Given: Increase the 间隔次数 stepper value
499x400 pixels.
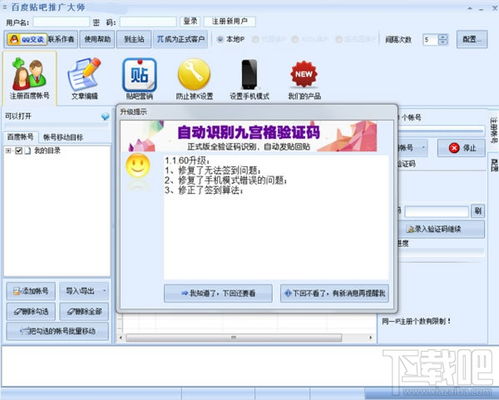Looking at the screenshot, I should pyautogui.click(x=443, y=37).
